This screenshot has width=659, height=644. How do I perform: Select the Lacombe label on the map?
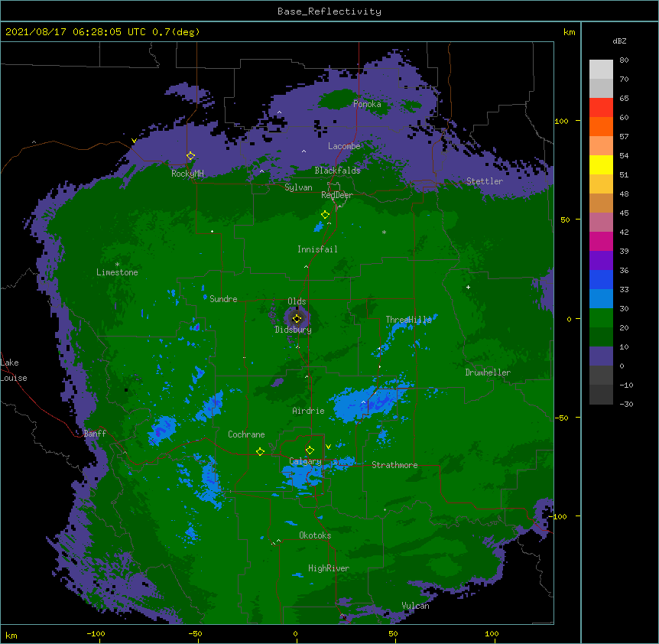click(x=344, y=146)
